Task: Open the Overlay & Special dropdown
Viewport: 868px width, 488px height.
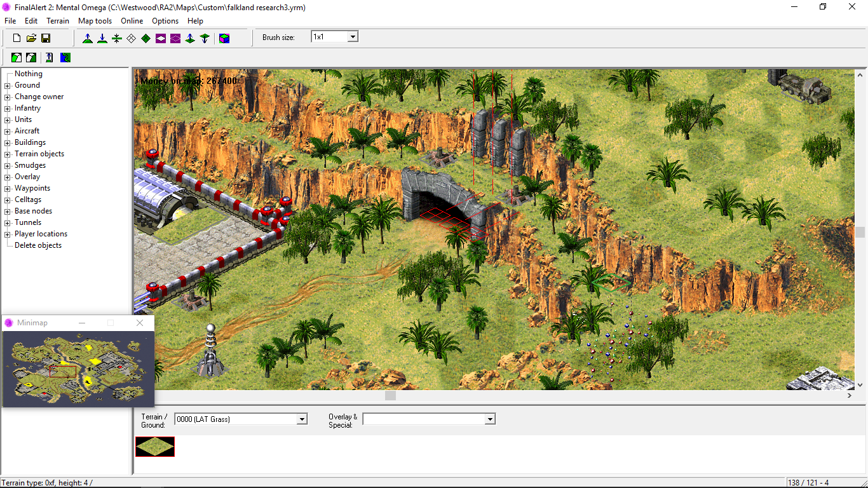Action: [x=490, y=419]
